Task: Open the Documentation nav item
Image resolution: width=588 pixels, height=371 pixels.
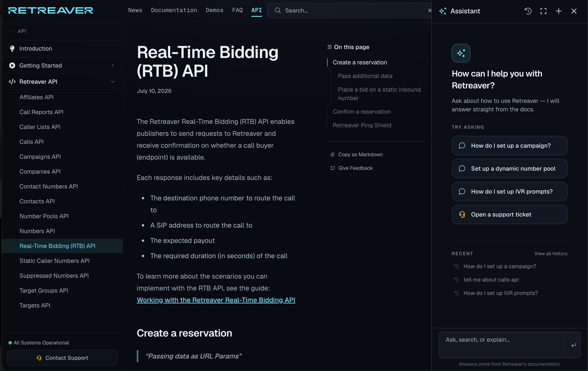Action: point(174,10)
